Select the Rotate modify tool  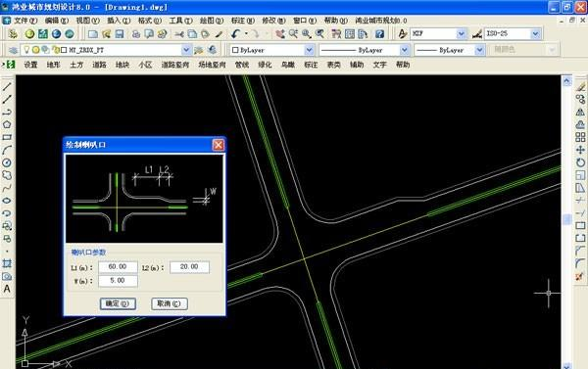pyautogui.click(x=580, y=162)
